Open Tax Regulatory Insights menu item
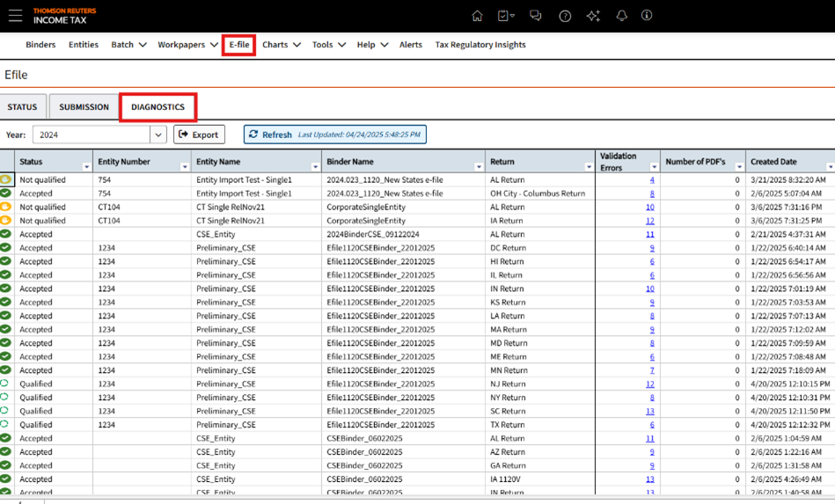The width and height of the screenshot is (835, 504). click(480, 45)
